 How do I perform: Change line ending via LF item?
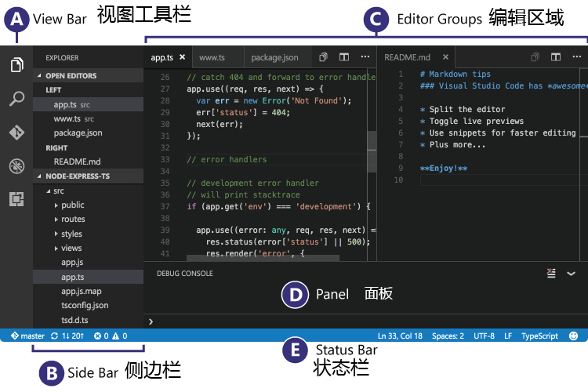pos(508,336)
